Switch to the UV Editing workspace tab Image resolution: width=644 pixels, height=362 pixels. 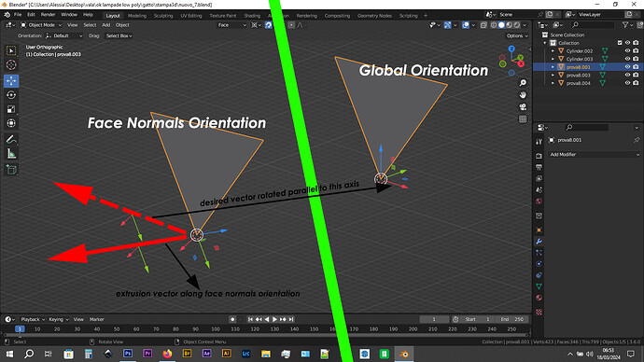(191, 16)
